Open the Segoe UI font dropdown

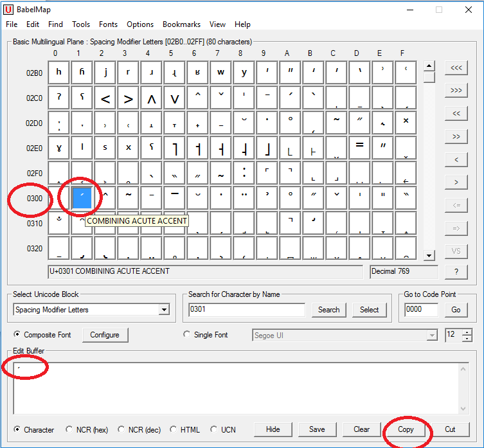pos(432,335)
